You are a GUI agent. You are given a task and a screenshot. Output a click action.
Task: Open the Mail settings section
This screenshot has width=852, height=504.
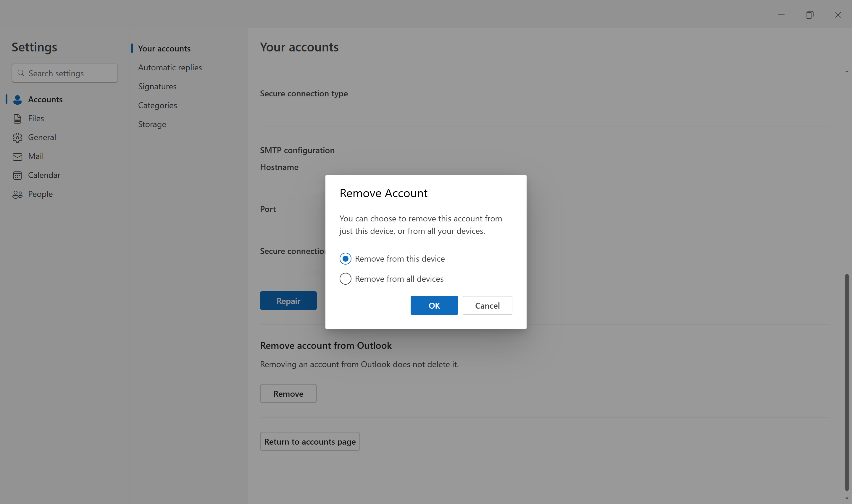point(64,156)
